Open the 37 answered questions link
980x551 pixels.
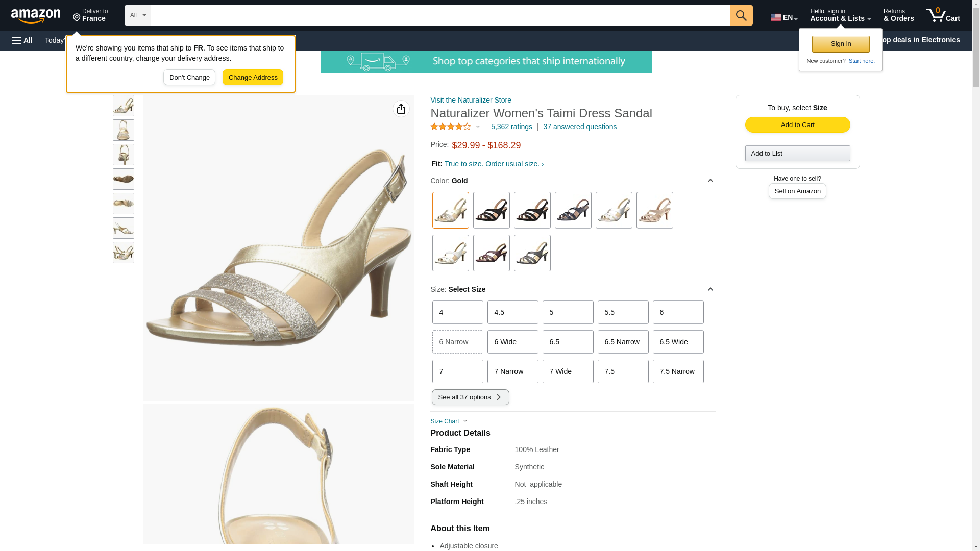pyautogui.click(x=579, y=127)
